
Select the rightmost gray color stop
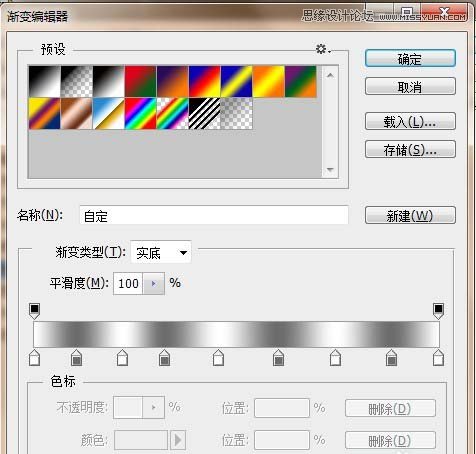(391, 358)
